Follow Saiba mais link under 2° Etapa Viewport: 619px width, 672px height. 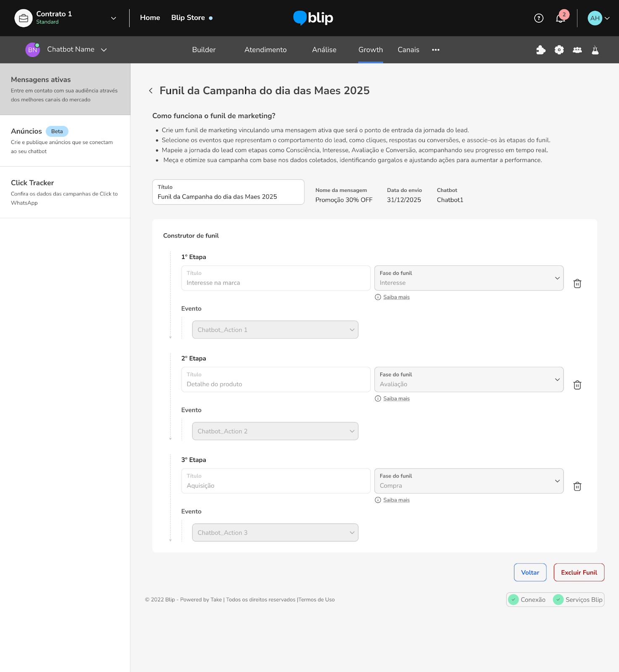click(396, 399)
